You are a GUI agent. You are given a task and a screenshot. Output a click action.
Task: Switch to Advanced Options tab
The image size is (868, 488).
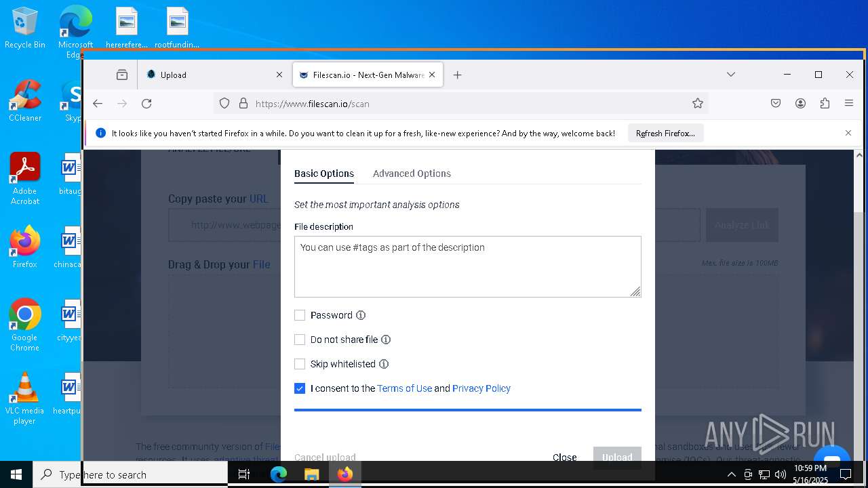click(x=412, y=174)
